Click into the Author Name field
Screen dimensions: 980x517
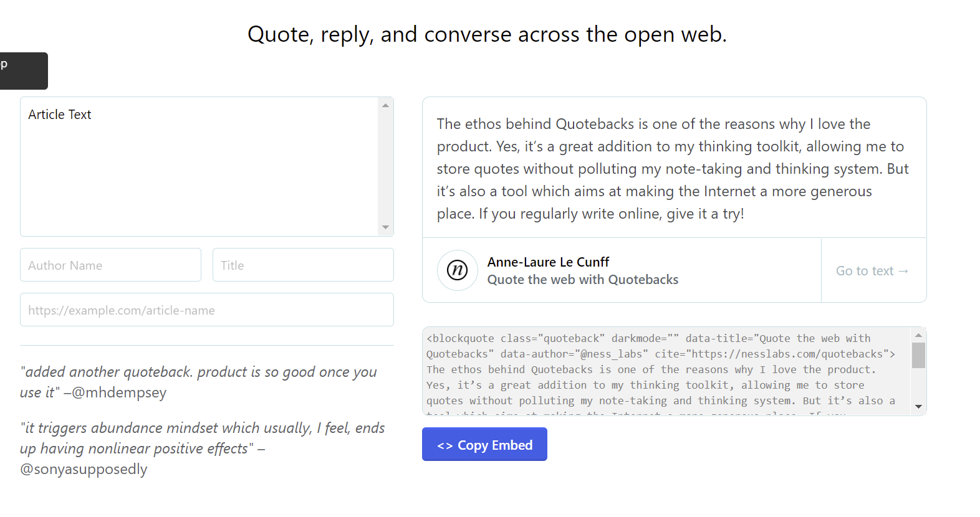pos(110,265)
